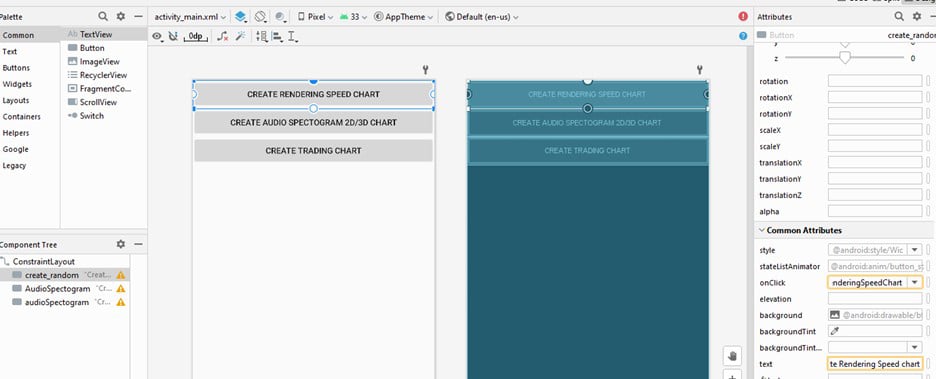This screenshot has width=936, height=379.
Task: Click warning icon on create_random row
Action: point(121,275)
